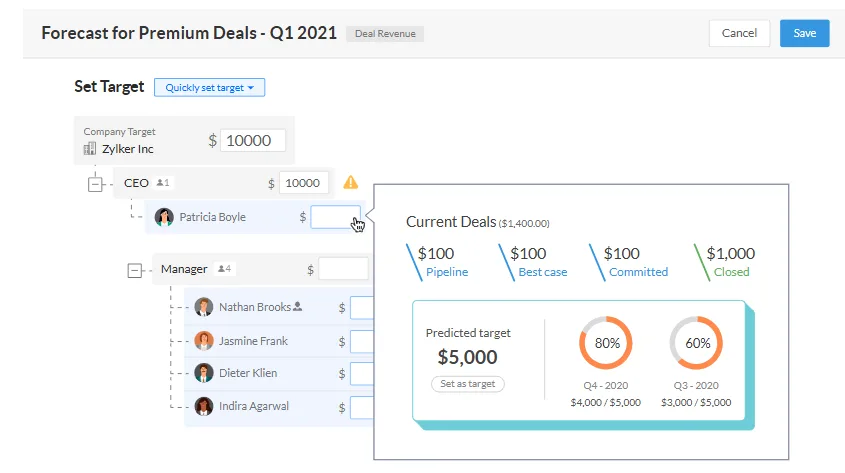
Task: Click the Zylker Inc building icon
Action: 89,149
